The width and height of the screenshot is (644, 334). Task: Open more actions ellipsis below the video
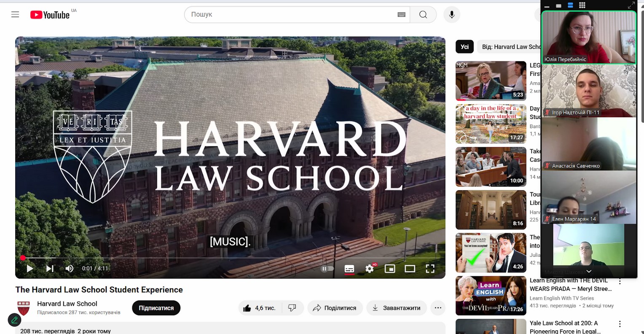[438, 308]
